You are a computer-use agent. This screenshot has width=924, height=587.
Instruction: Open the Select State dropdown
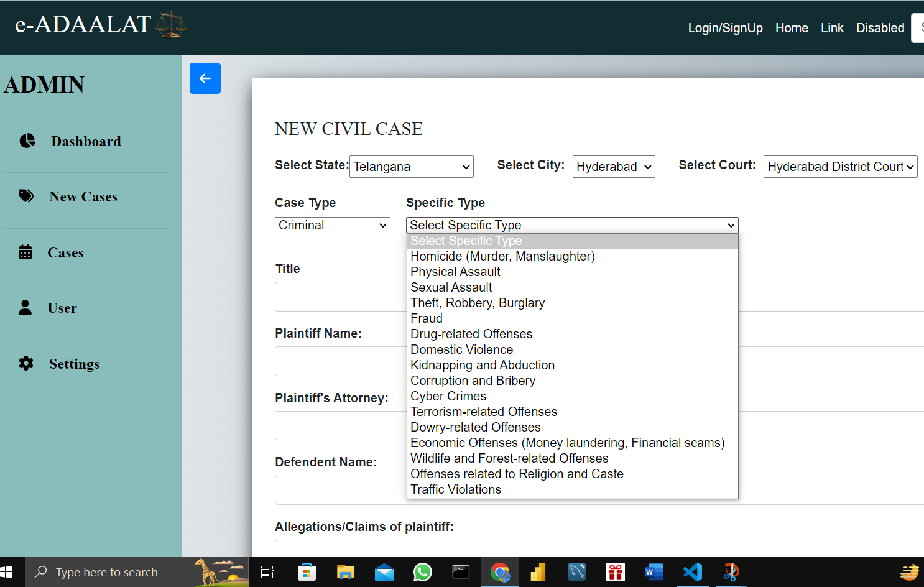(412, 167)
